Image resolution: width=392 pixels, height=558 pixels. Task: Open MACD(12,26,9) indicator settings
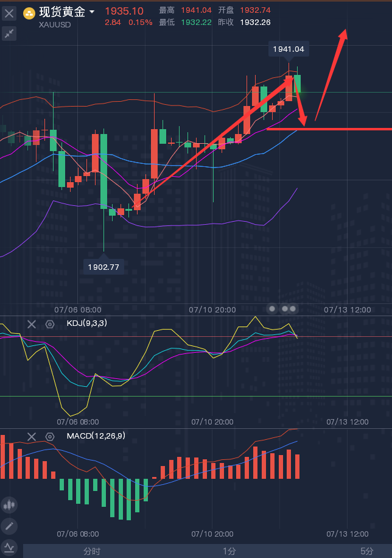(x=50, y=437)
